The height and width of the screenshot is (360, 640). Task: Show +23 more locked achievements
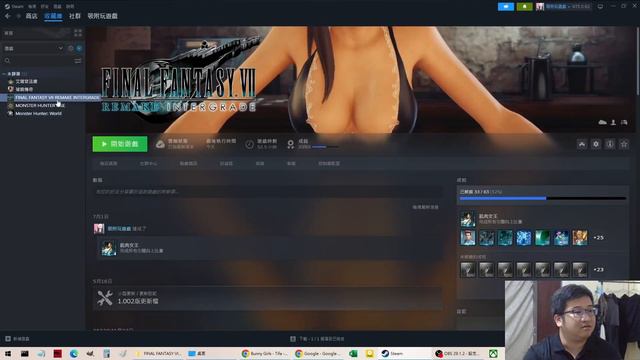click(598, 270)
